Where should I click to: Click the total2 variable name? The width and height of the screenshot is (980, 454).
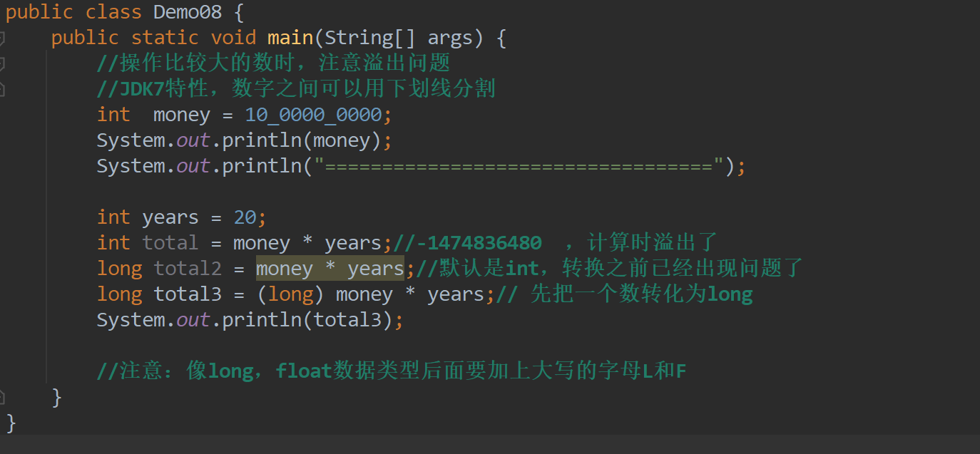click(x=188, y=269)
